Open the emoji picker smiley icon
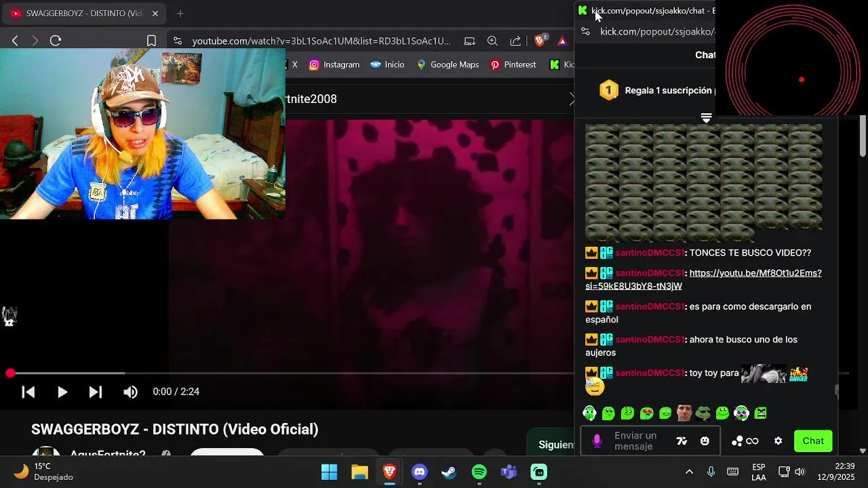Viewport: 868px width, 488px height. click(x=705, y=441)
